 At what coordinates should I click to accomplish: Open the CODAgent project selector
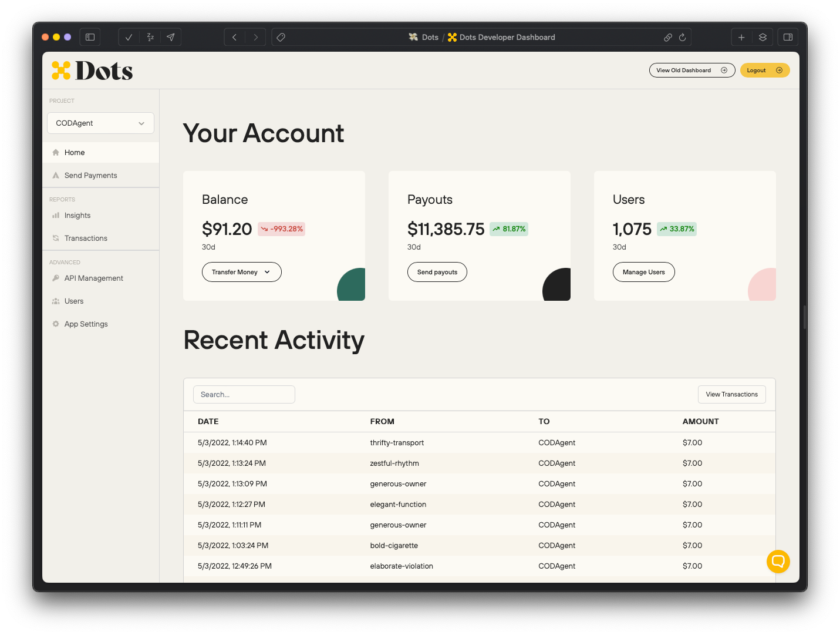[x=100, y=123]
